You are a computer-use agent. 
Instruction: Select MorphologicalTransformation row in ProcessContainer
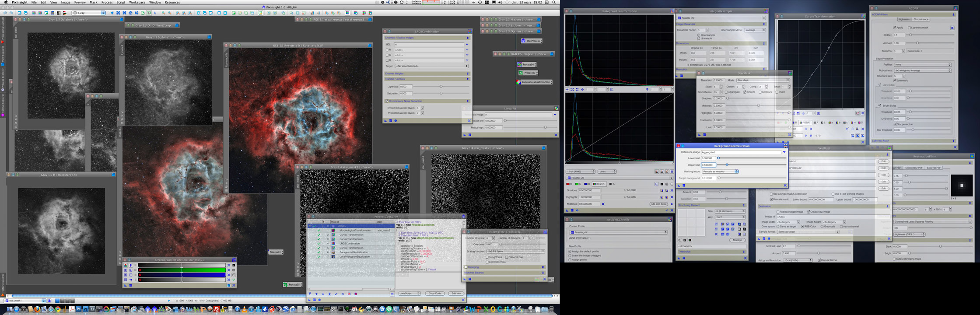(x=351, y=230)
